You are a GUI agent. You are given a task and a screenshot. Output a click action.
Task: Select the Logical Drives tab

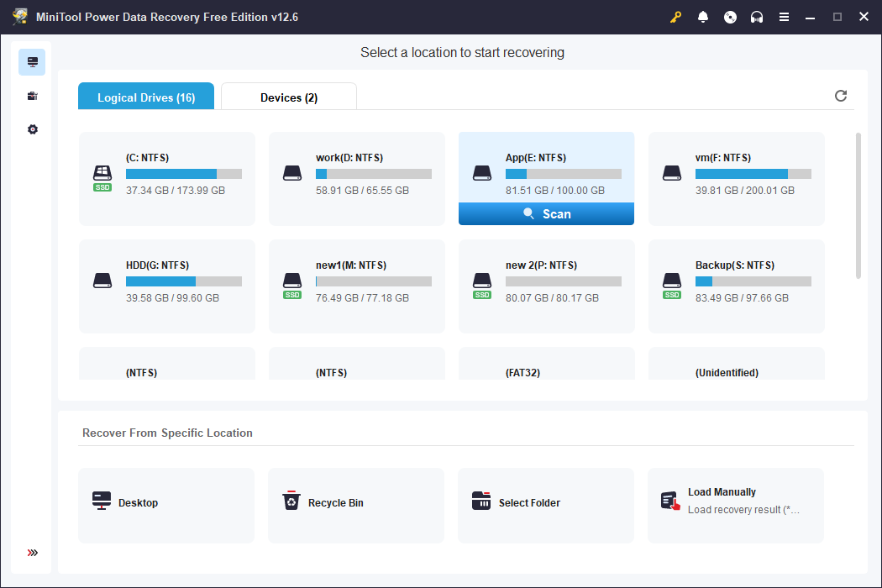tap(145, 96)
